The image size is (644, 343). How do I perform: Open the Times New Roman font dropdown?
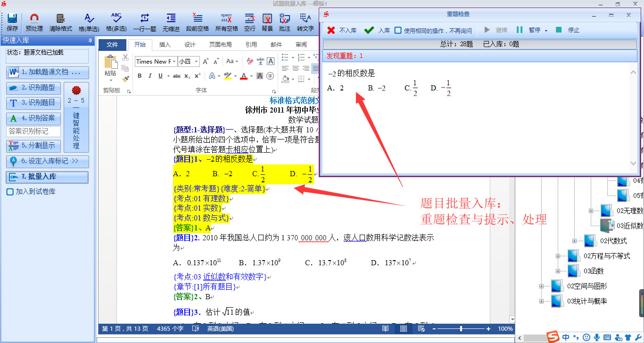tap(174, 61)
